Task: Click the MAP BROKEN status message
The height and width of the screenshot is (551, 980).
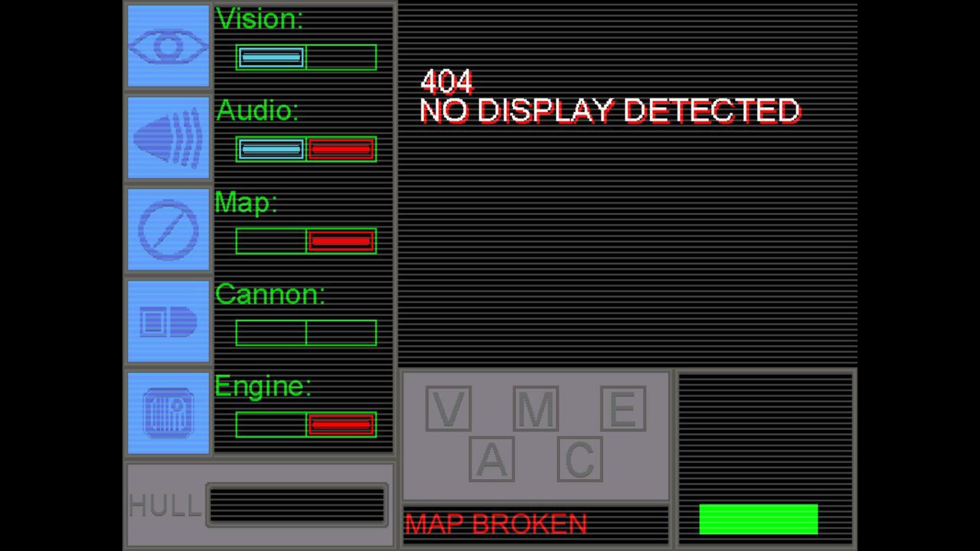Action: tap(496, 524)
